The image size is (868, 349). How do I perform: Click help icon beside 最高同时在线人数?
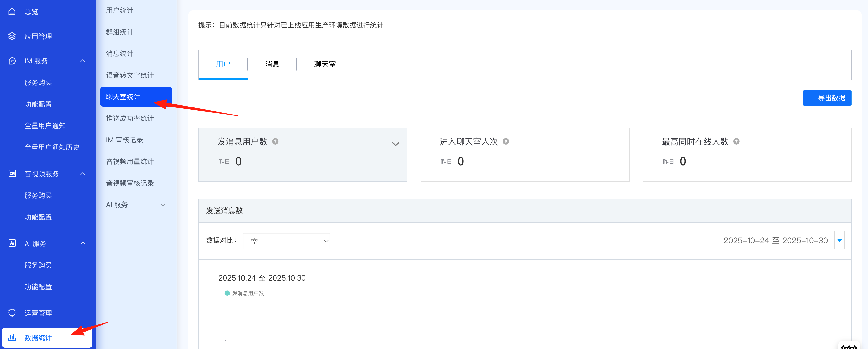(x=736, y=142)
